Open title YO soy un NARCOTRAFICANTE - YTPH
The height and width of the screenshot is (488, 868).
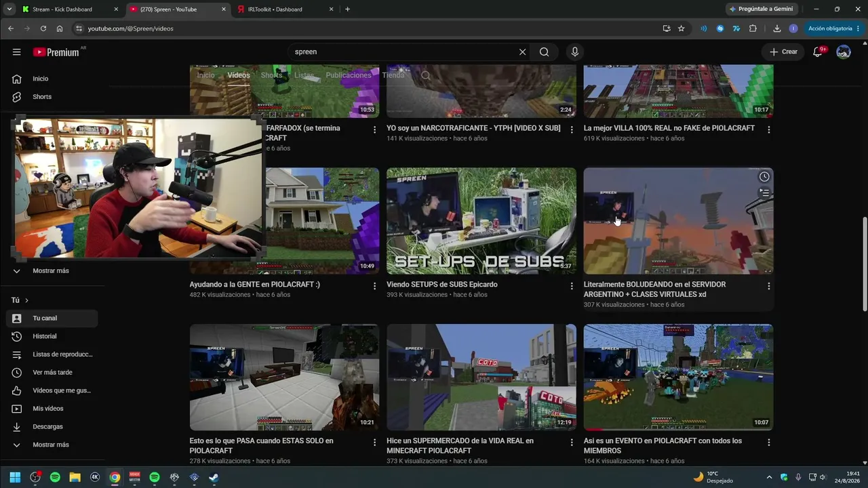[x=473, y=128]
